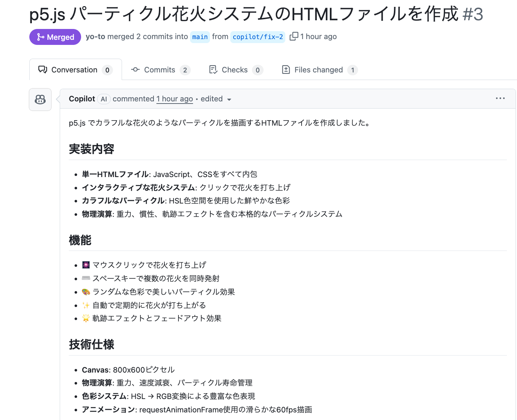Switch to the Conversation tab
This screenshot has width=517, height=420.
(x=75, y=70)
